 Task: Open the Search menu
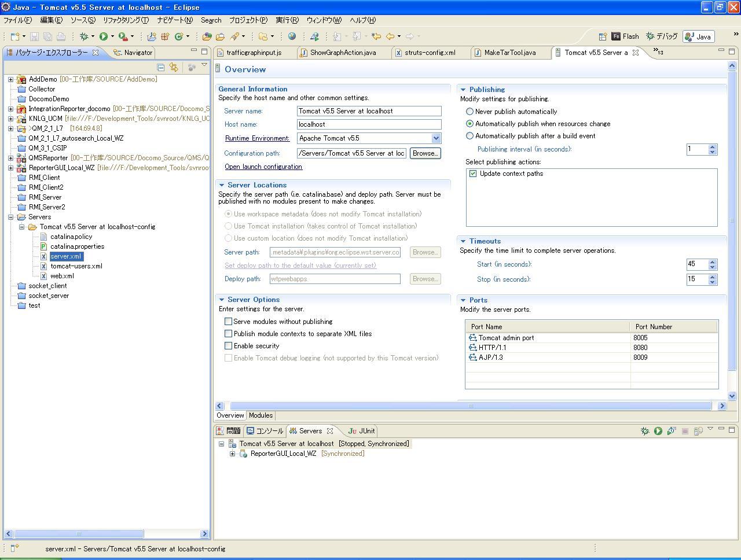211,20
